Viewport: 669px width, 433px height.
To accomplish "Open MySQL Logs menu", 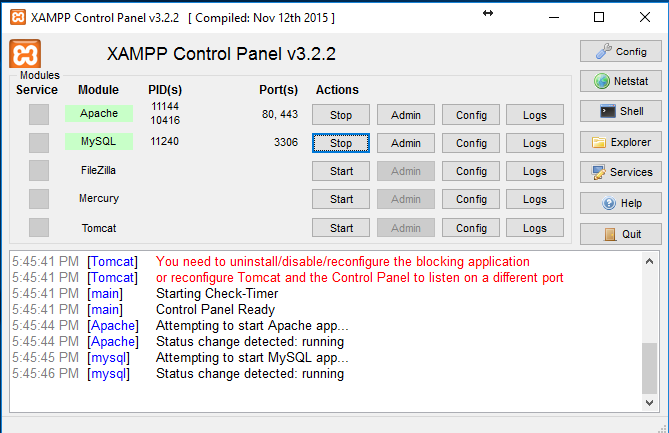I will tap(535, 143).
